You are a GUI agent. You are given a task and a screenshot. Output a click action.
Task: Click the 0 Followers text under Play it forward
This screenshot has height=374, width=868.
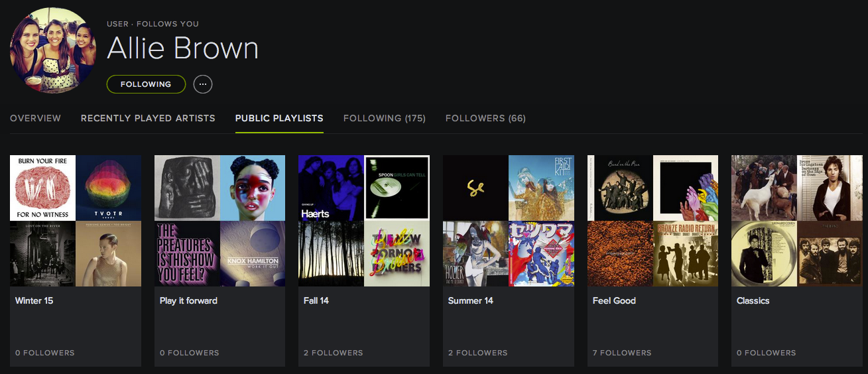pos(190,353)
